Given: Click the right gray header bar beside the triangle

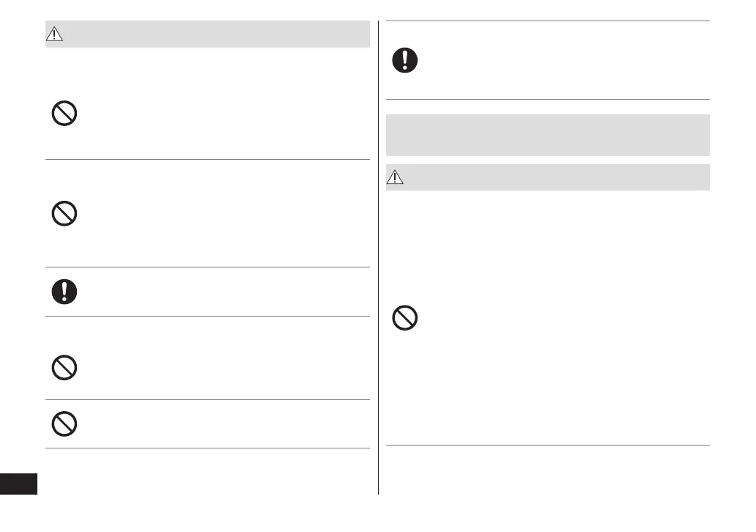Looking at the screenshot, I should [557, 177].
